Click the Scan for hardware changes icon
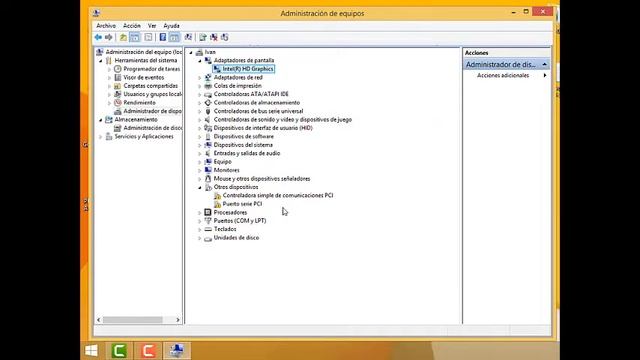Screen dimensions: 640x360 tap(188, 38)
